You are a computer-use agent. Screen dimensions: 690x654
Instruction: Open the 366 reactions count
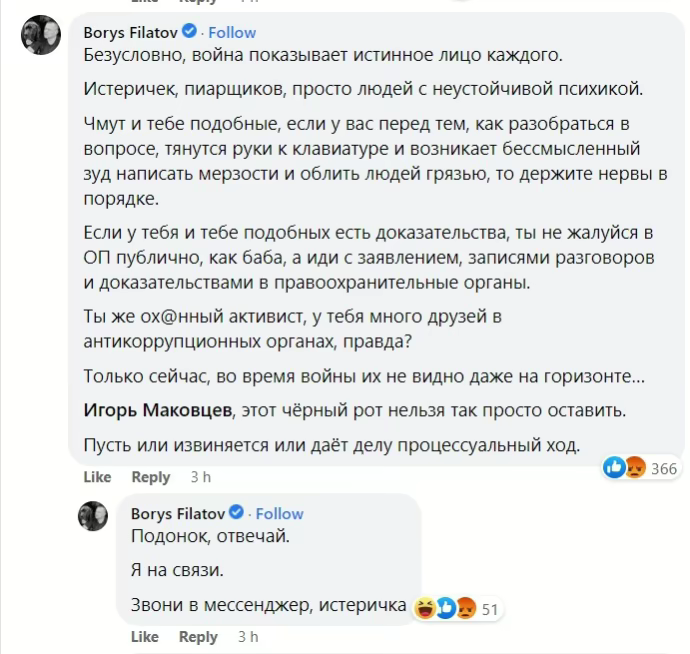point(664,469)
